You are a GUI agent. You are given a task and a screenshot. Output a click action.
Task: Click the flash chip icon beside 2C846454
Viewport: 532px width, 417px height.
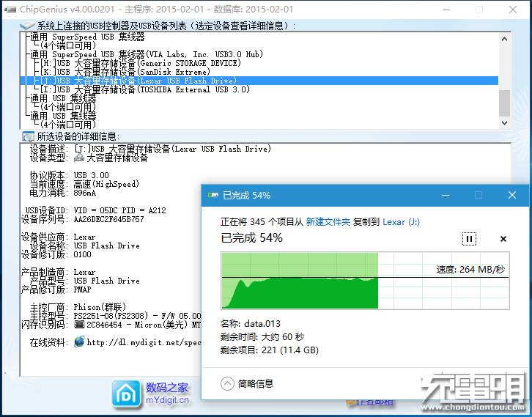(x=79, y=325)
